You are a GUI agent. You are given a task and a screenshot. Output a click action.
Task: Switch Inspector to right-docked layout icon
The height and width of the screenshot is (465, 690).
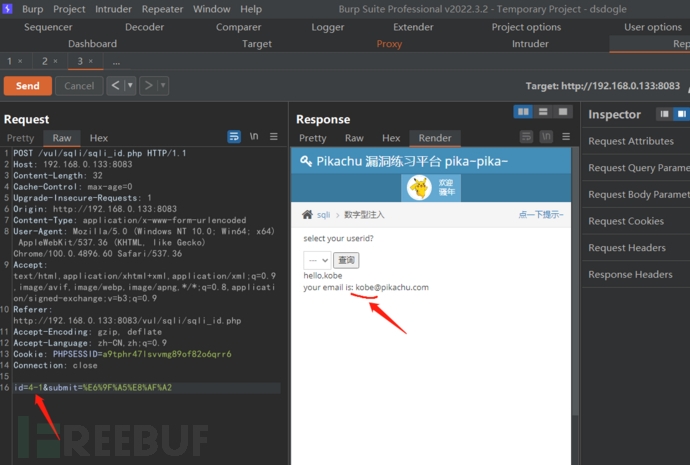coord(681,114)
